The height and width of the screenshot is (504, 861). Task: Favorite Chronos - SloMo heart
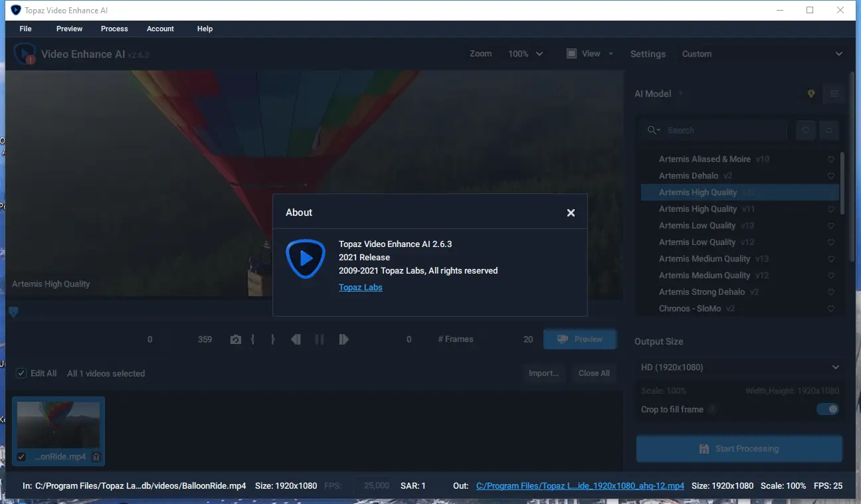tap(830, 309)
